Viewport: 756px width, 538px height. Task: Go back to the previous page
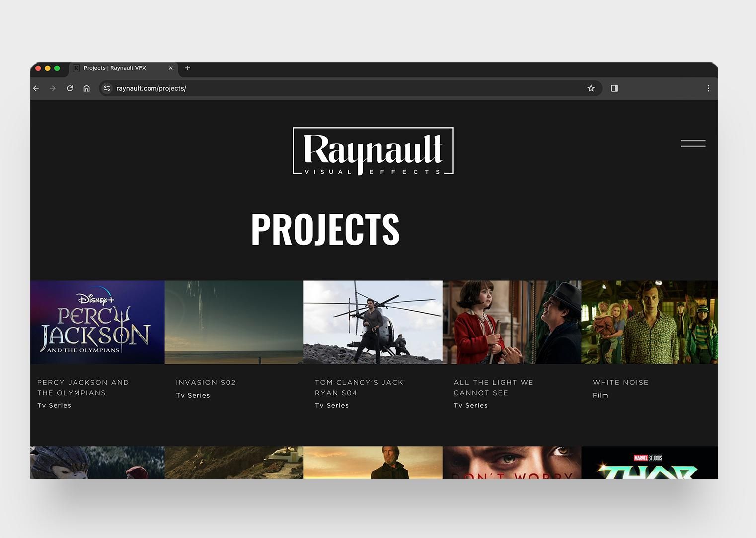pos(36,88)
